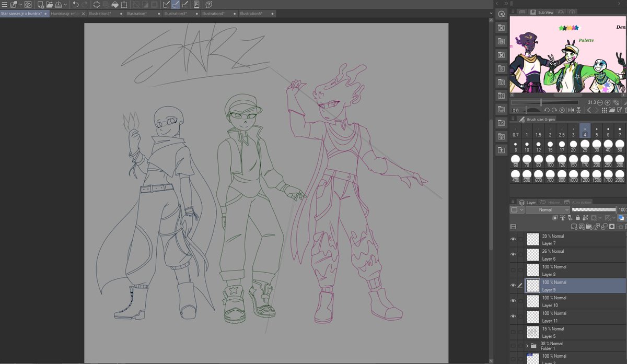Adjust the Sub View rotation slider

527,110
